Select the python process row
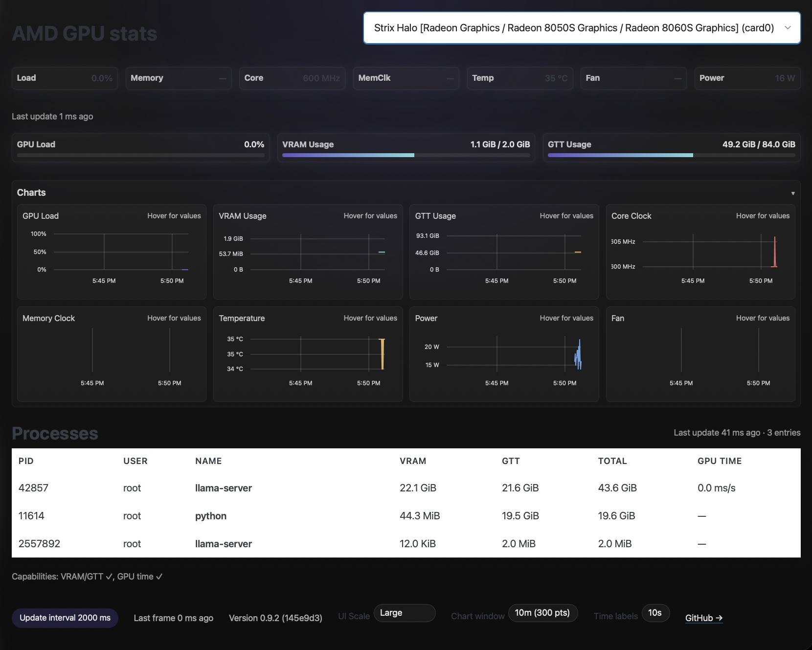 click(406, 516)
